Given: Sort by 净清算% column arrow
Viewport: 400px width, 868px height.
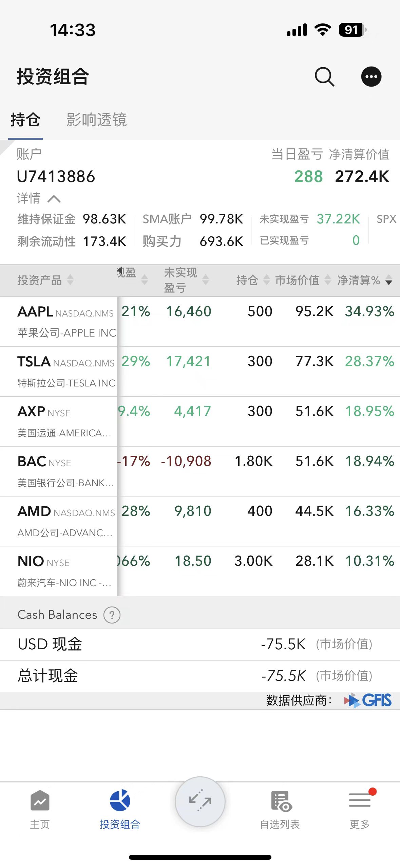Looking at the screenshot, I should coord(389,280).
